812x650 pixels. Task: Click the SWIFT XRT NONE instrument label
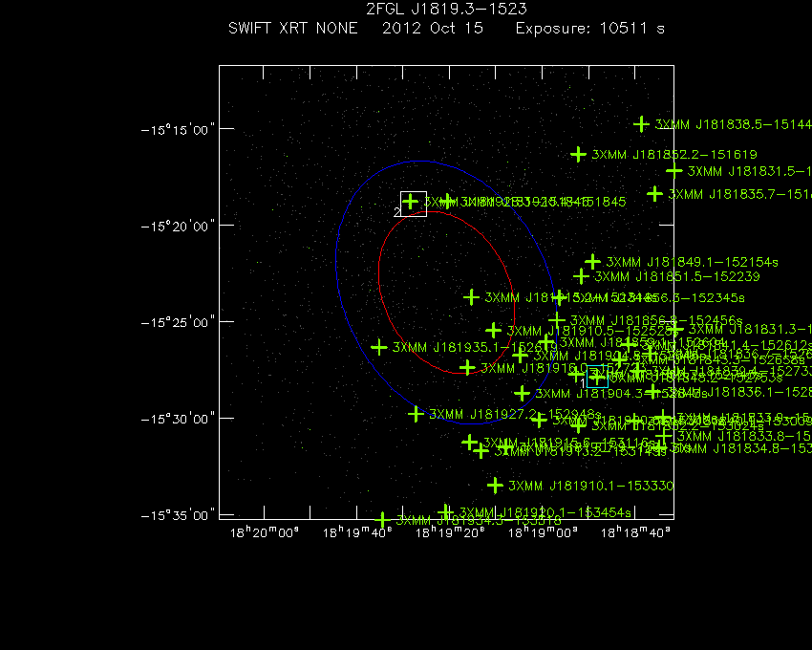(x=293, y=28)
